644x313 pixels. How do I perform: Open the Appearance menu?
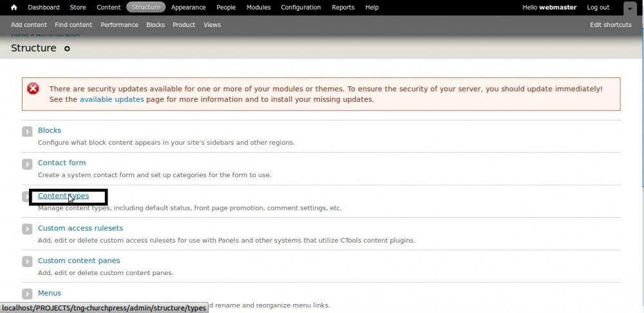pyautogui.click(x=188, y=8)
